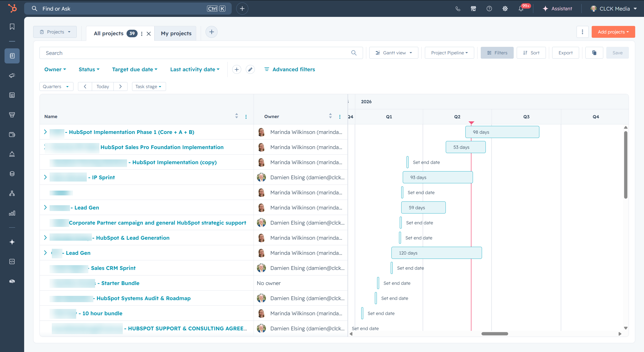The image size is (644, 352).
Task: Open the Add projects dropdown button
Action: click(613, 32)
